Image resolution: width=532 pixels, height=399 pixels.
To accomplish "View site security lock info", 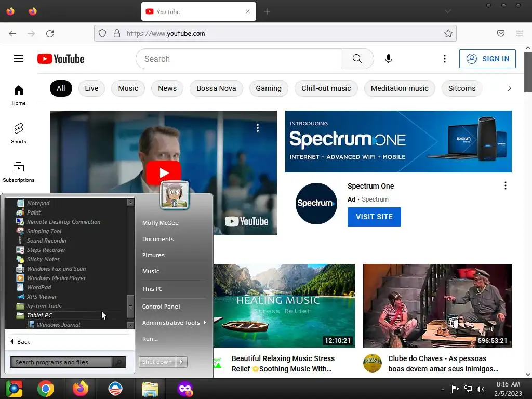I will click(117, 33).
